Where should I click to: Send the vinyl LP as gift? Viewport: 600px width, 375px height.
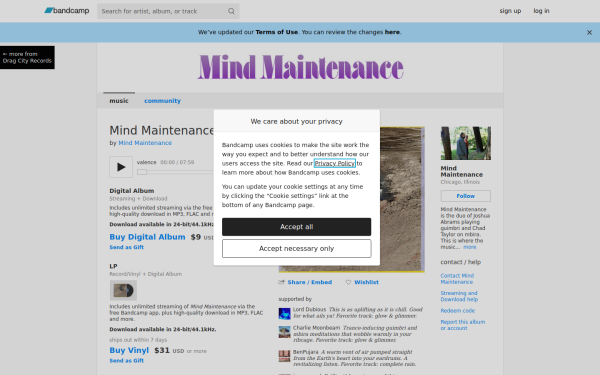point(127,360)
